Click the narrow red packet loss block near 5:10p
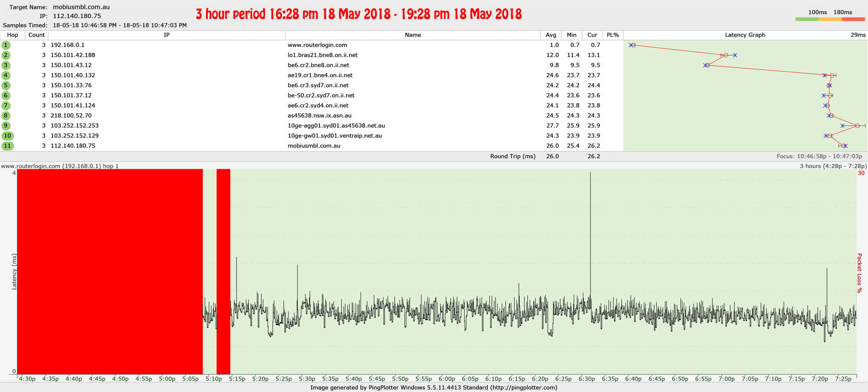The image size is (868, 392). click(223, 272)
